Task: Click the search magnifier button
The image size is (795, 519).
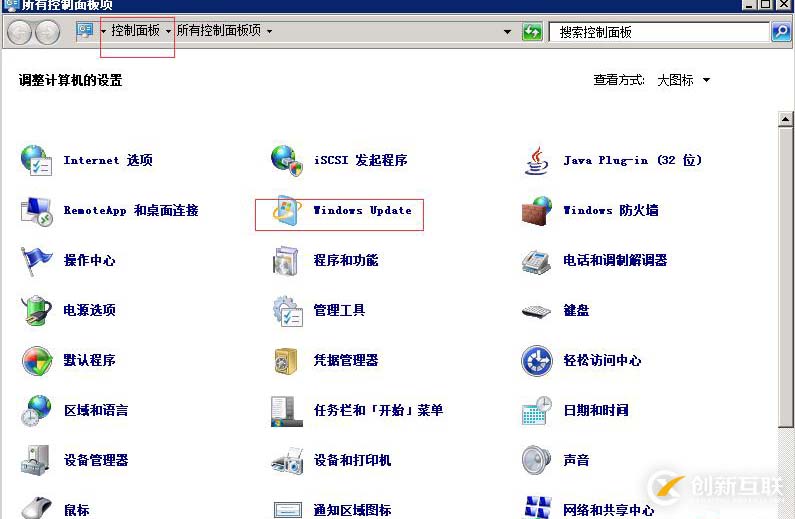Action: tap(781, 32)
